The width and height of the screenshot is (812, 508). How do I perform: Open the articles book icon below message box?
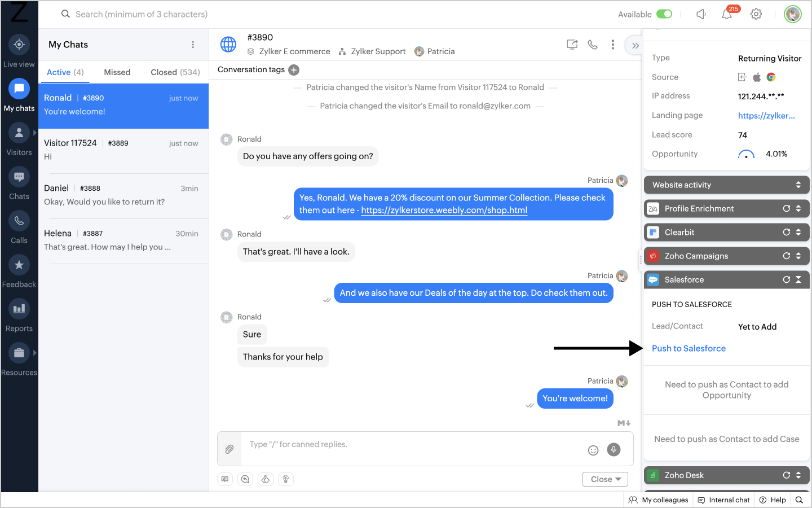225,479
